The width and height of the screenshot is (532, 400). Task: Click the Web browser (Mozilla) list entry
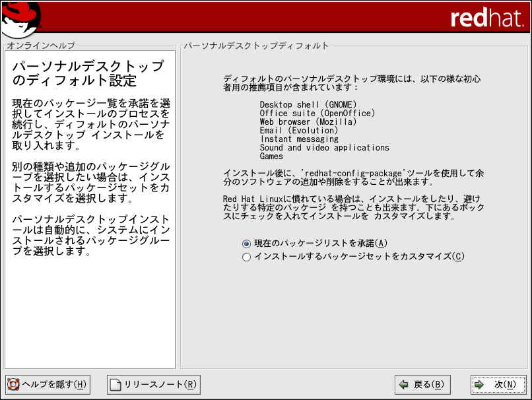coord(308,121)
